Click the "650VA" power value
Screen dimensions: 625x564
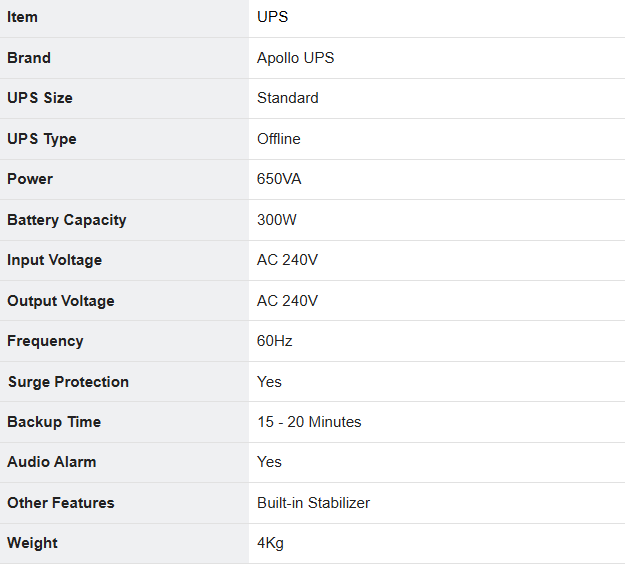(x=279, y=179)
